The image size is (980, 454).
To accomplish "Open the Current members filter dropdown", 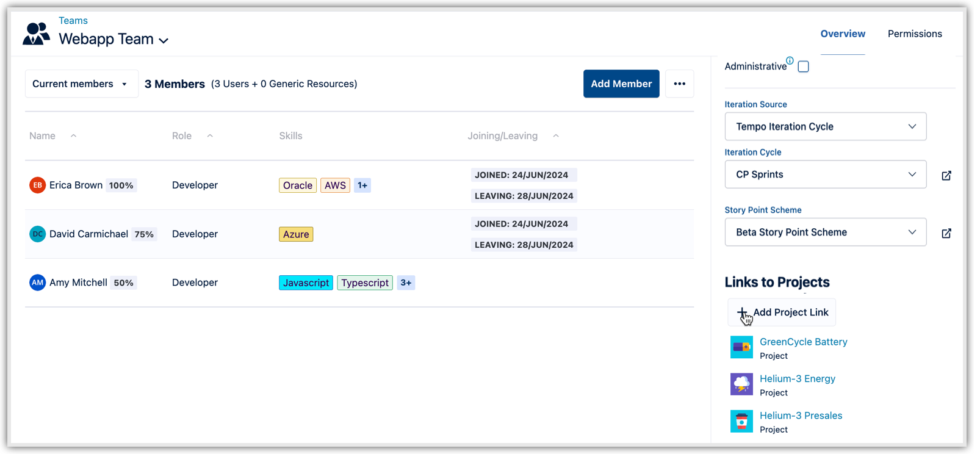I will [81, 84].
